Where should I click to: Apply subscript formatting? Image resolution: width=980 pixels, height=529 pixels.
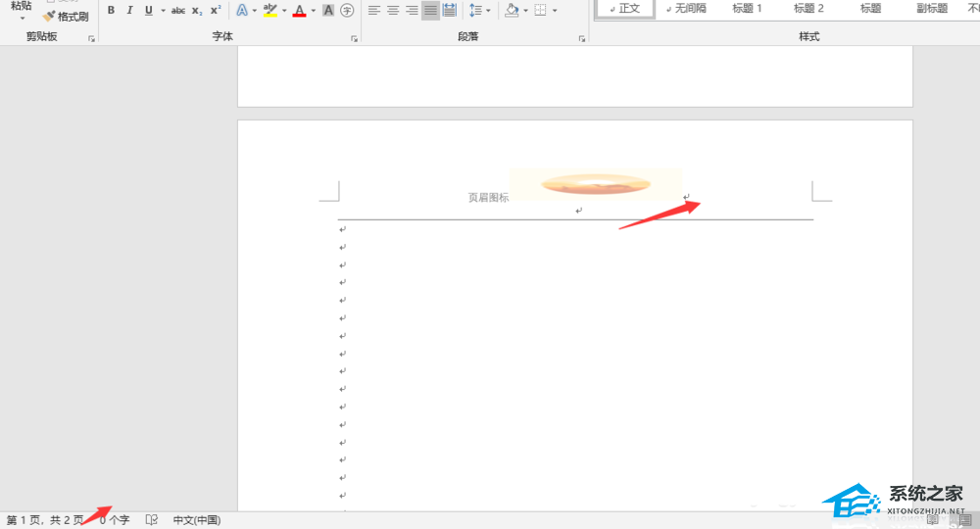pyautogui.click(x=197, y=10)
